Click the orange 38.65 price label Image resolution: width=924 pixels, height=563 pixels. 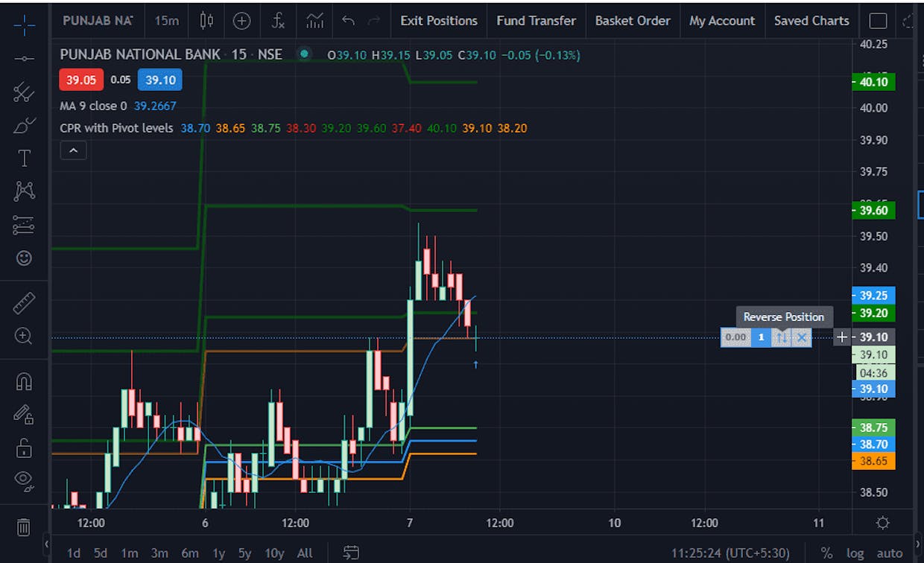[x=873, y=461]
